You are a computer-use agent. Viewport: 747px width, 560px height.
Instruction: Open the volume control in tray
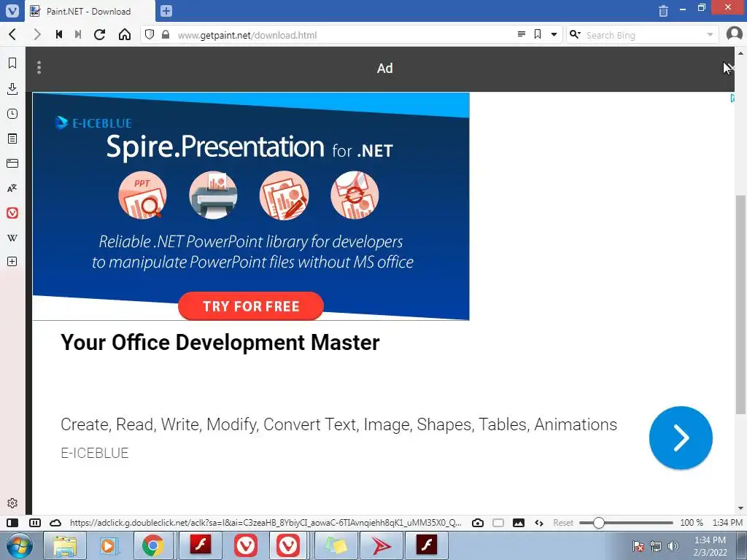[673, 546]
